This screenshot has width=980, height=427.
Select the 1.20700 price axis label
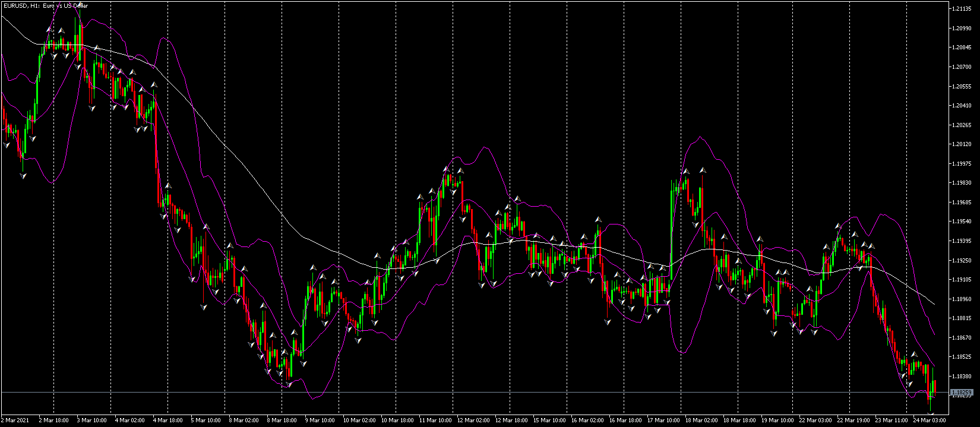[962, 67]
